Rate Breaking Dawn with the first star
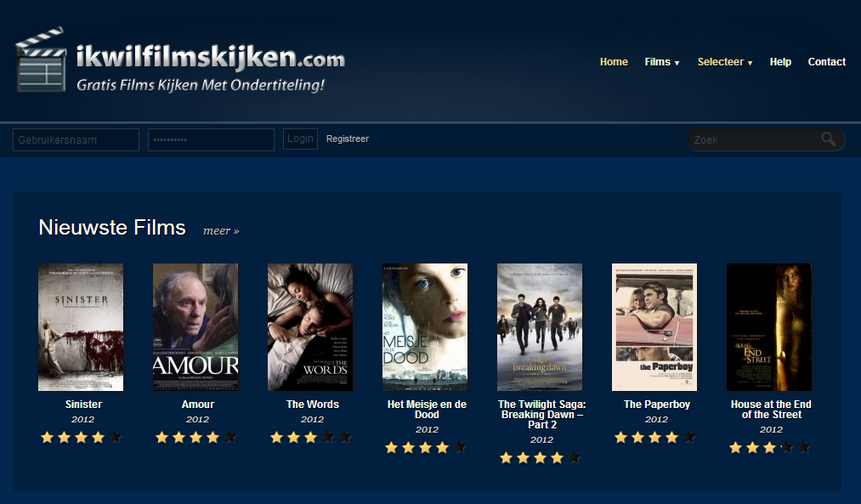861x504 pixels. point(507,458)
